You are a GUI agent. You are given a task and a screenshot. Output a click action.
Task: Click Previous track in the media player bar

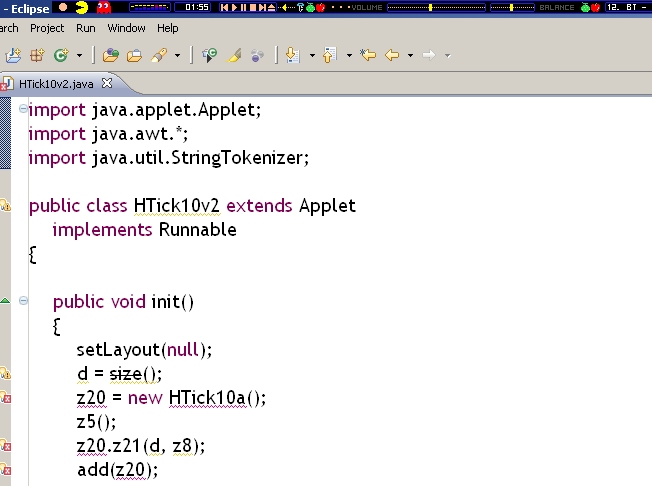point(224,7)
